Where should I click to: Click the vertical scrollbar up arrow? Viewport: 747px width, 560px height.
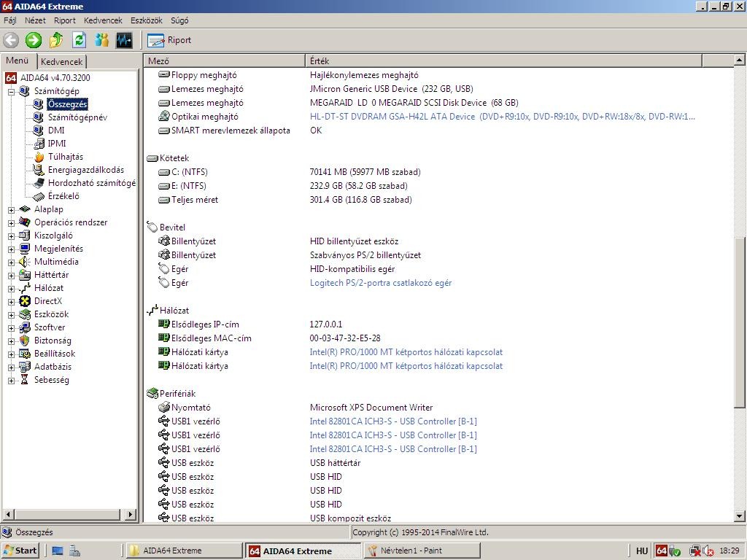740,60
